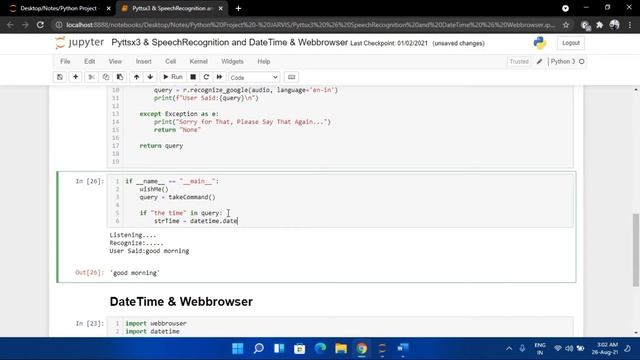Click the page vertical scrollbar thumb
640x360 pixels.
click(x=636, y=250)
